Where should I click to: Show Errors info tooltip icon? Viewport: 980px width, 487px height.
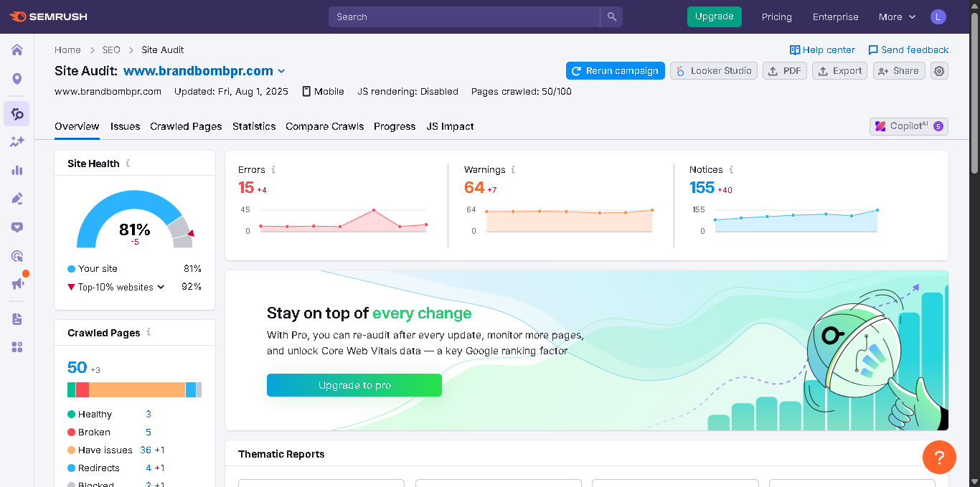[273, 170]
